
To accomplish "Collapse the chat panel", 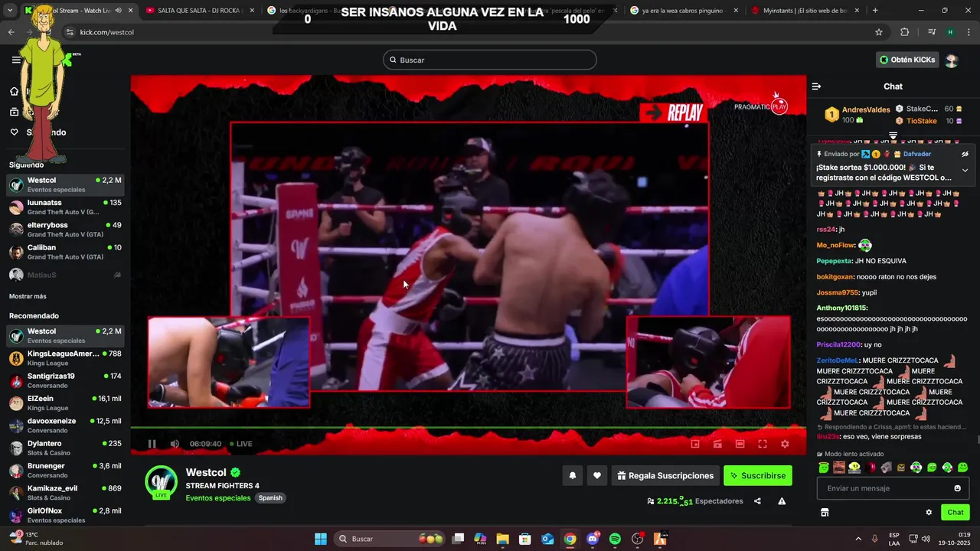I will pyautogui.click(x=816, y=86).
